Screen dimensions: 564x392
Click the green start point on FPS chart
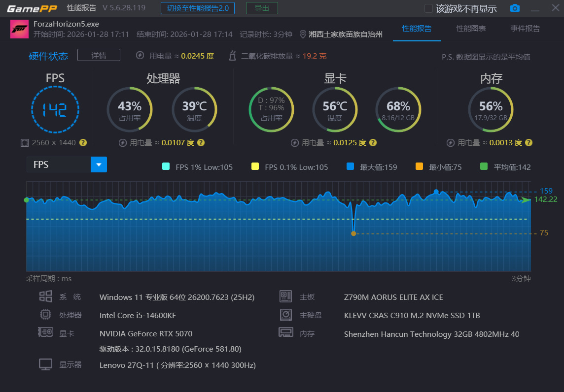click(26, 200)
